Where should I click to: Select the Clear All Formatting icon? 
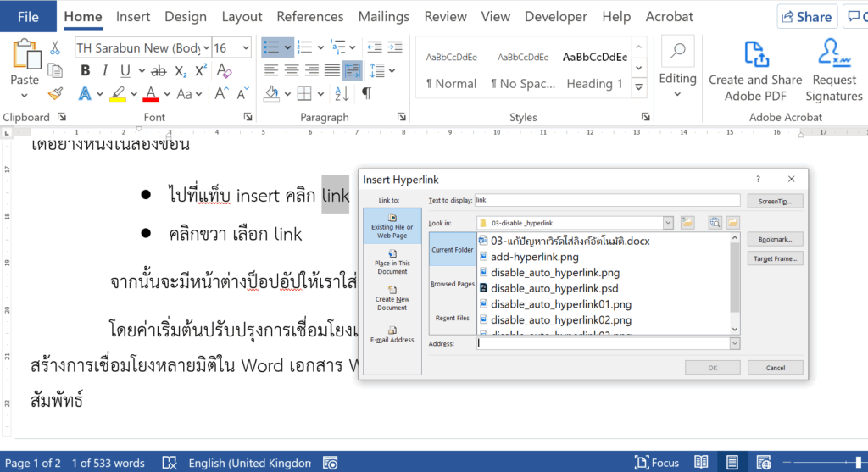click(221, 71)
